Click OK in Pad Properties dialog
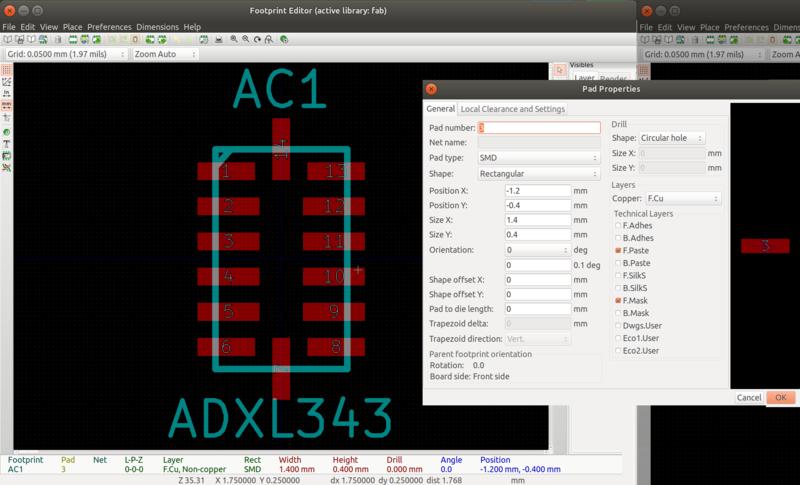The width and height of the screenshot is (800, 485). coord(781,397)
